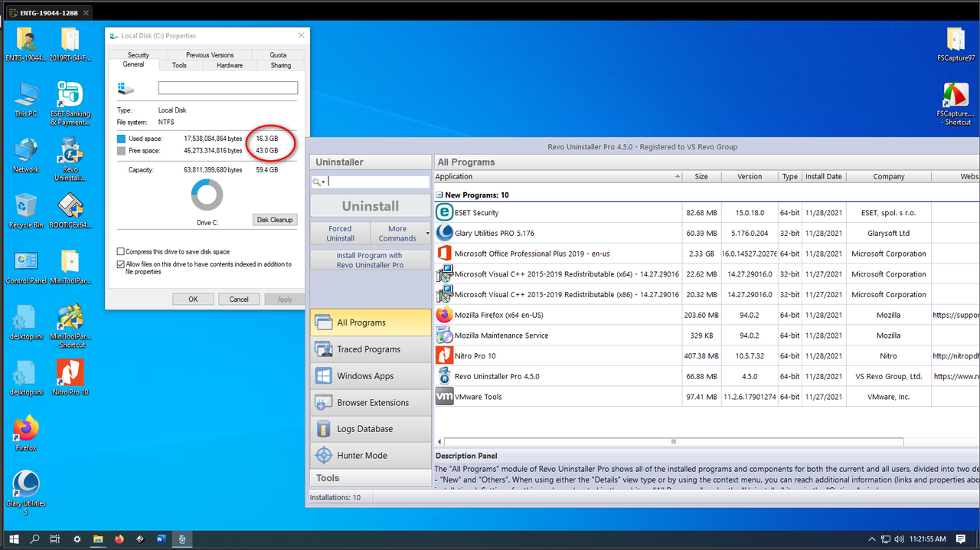
Task: Open Word from the taskbar
Action: pos(161,539)
